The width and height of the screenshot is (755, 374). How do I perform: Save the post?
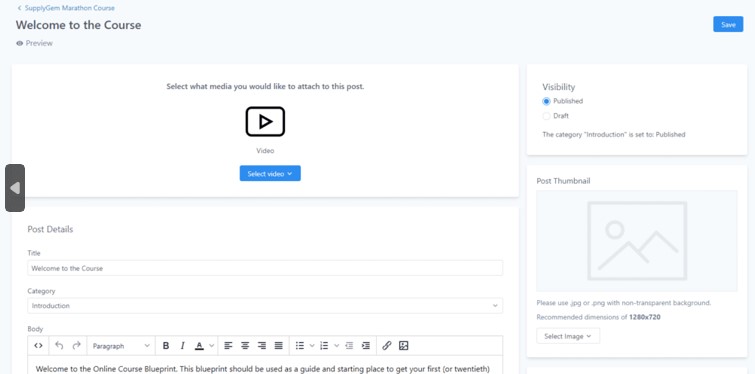pyautogui.click(x=728, y=25)
